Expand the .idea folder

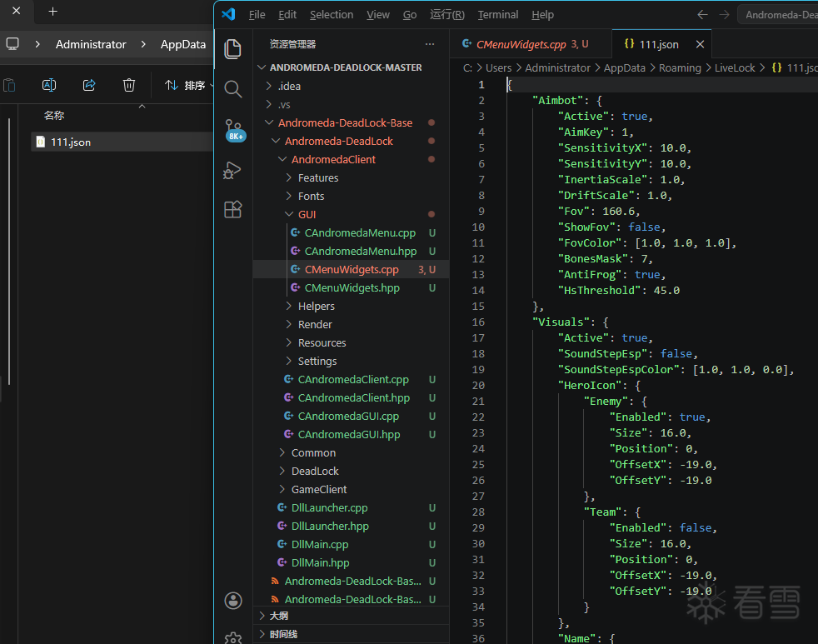pos(351,86)
